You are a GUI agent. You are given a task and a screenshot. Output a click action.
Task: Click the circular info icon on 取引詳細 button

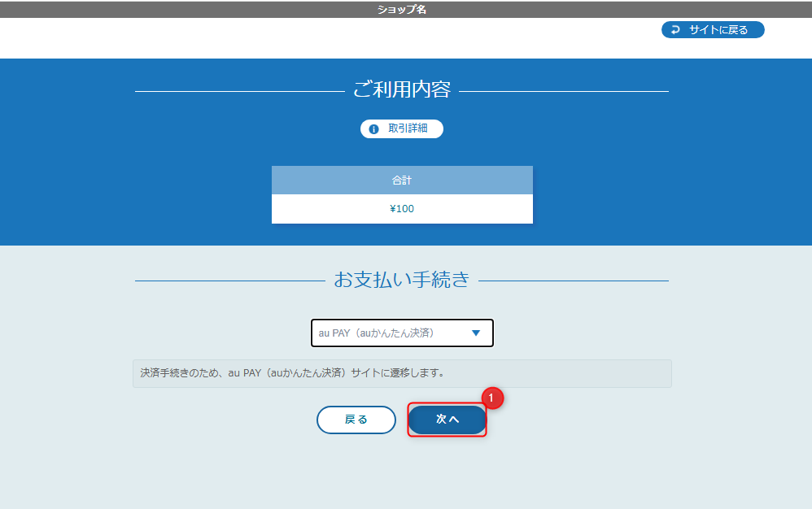tap(373, 128)
